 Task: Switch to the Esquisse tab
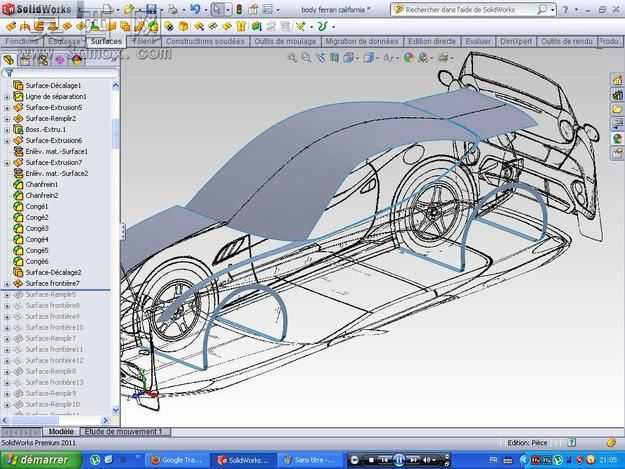tap(64, 41)
